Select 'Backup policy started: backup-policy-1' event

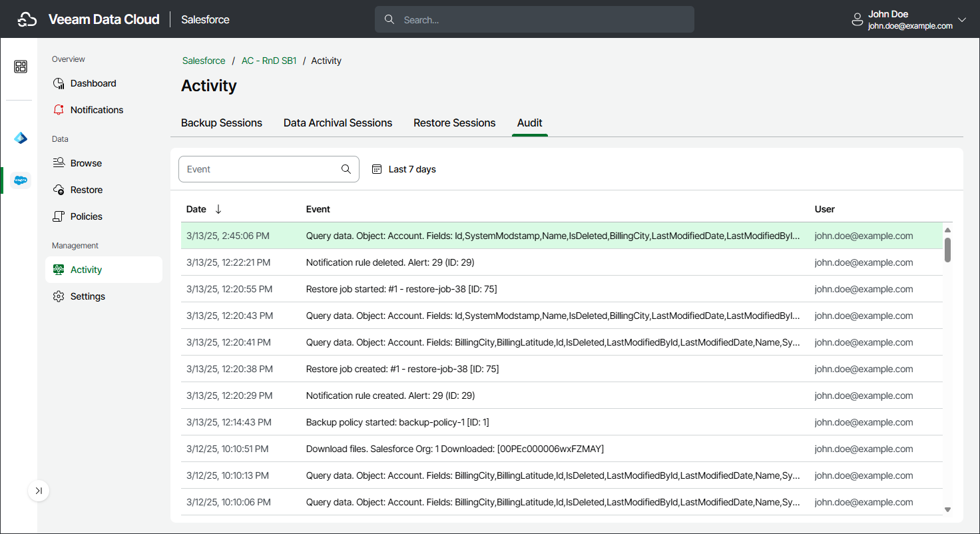pos(397,422)
